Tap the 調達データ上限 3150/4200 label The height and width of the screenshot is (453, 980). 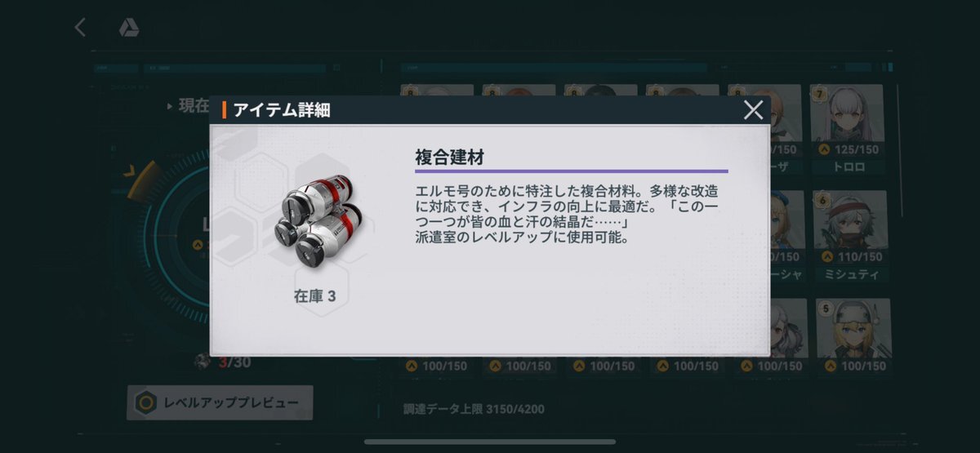point(474,409)
